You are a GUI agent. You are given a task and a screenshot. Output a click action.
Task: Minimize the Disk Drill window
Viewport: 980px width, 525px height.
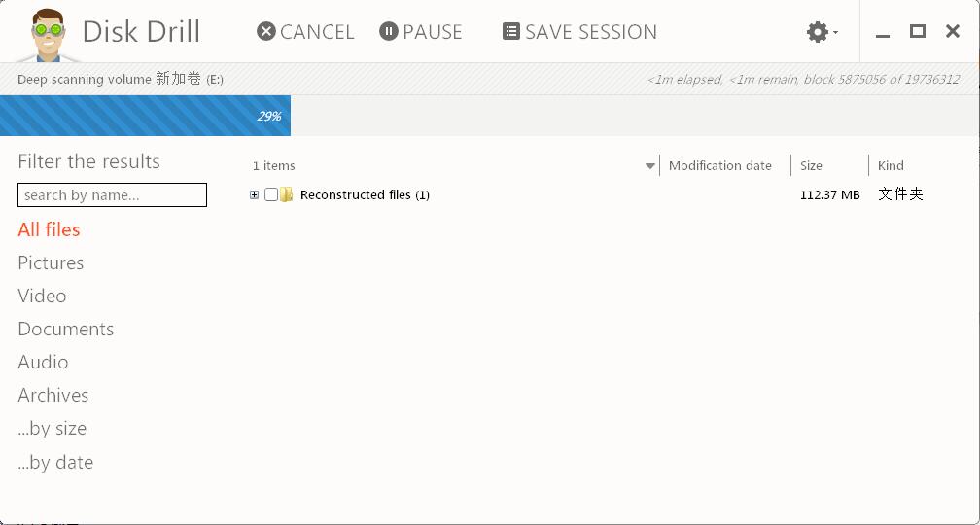[883, 32]
